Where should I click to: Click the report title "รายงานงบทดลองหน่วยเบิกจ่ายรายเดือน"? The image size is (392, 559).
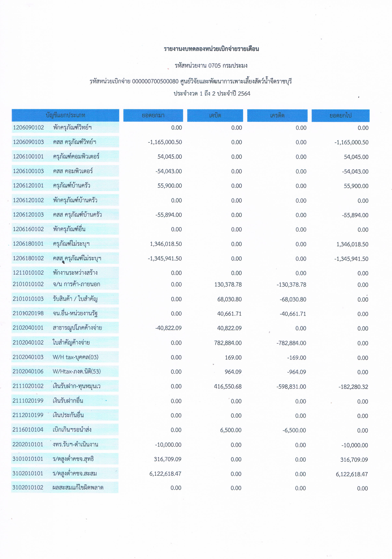click(211, 49)
